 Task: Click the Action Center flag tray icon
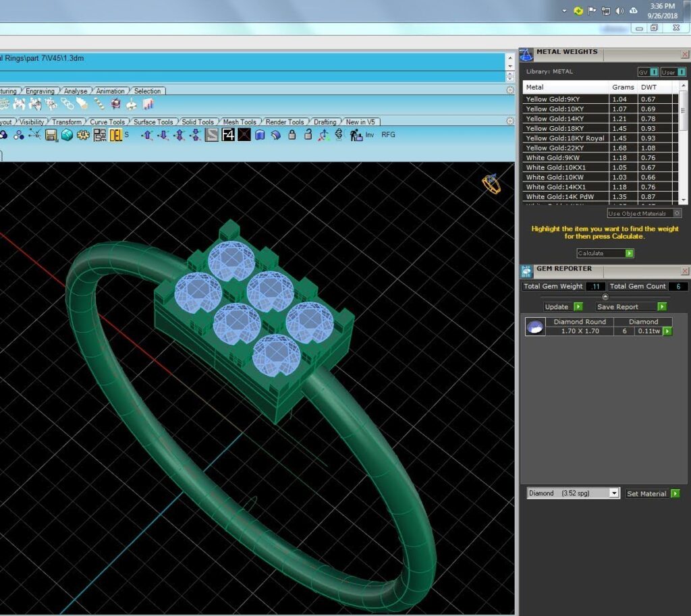(592, 11)
